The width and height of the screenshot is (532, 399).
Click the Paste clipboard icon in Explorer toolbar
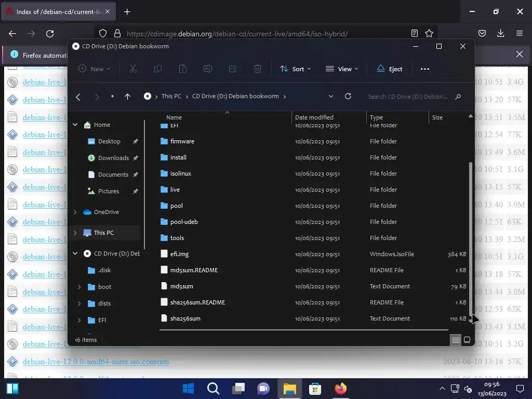tap(182, 69)
